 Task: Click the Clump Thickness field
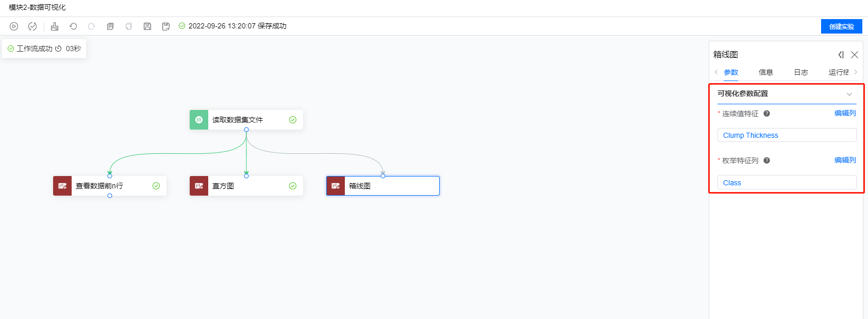(x=787, y=135)
